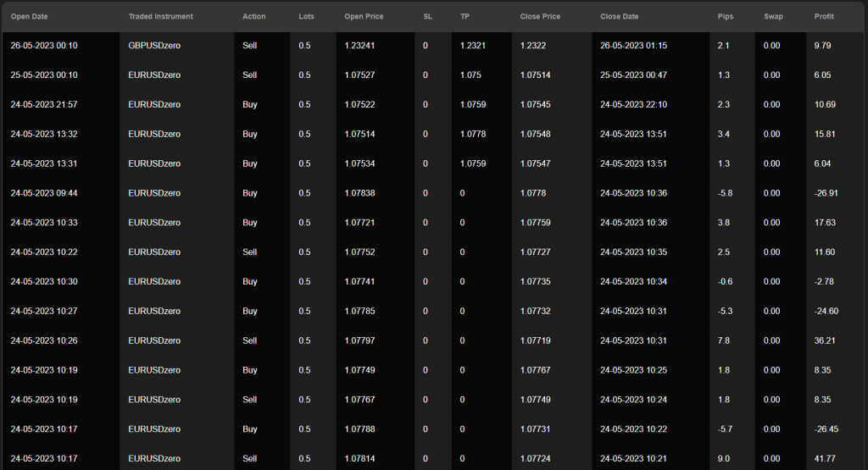Sort by the Open Date column header
The height and width of the screenshot is (470, 868).
29,16
